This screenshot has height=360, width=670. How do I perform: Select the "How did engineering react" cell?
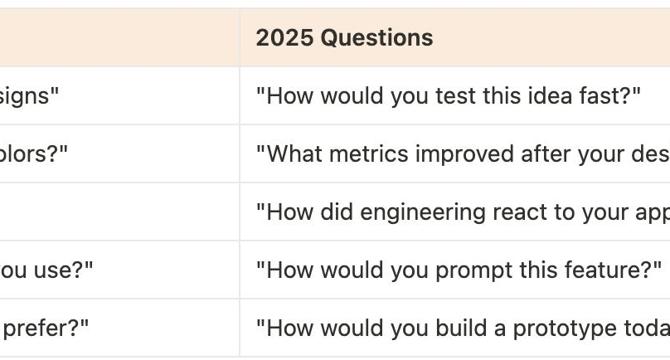click(x=455, y=212)
